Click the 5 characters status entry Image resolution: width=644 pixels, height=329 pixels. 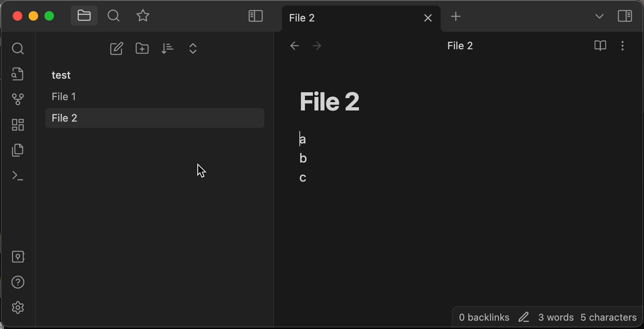click(x=609, y=317)
